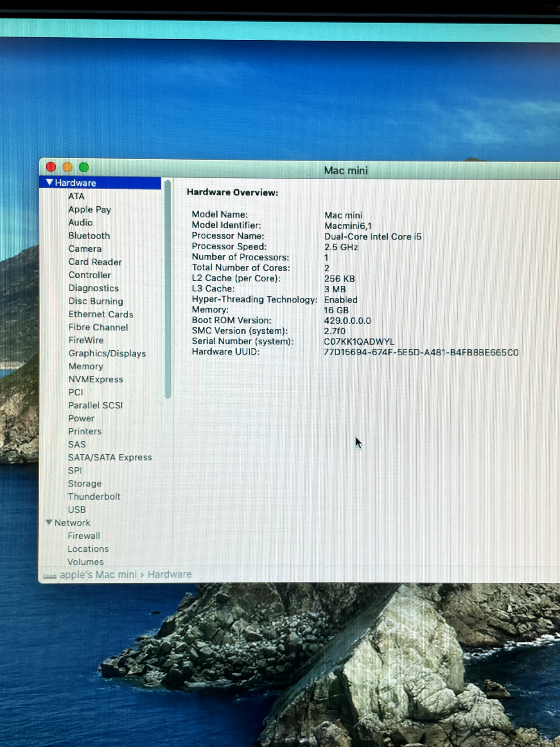Open Graphics/Displays information
The image size is (560, 747).
pyautogui.click(x=107, y=353)
